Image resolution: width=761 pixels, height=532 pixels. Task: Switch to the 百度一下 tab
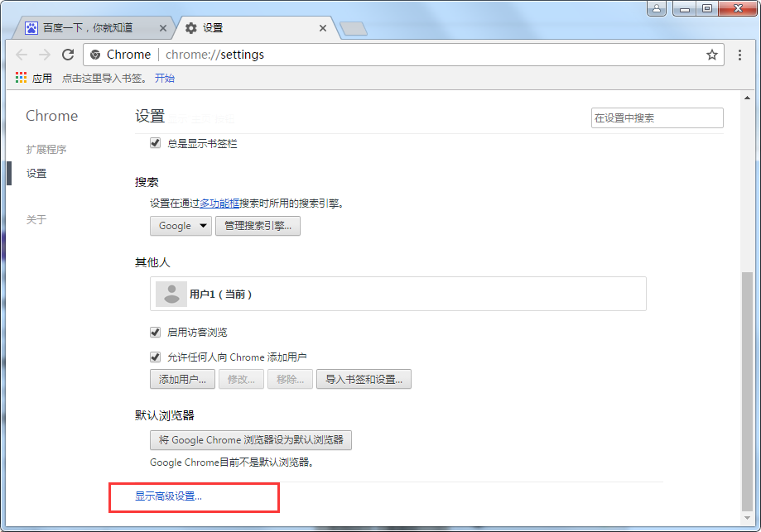coord(88,27)
